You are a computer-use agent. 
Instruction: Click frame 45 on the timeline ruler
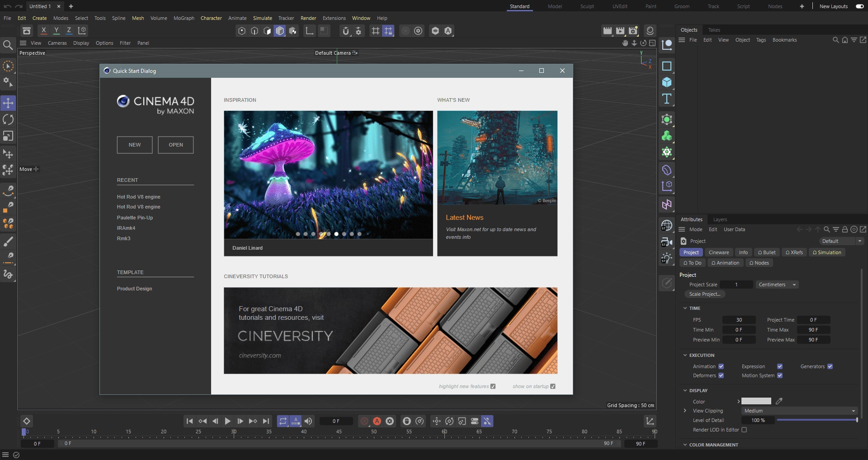tap(339, 432)
